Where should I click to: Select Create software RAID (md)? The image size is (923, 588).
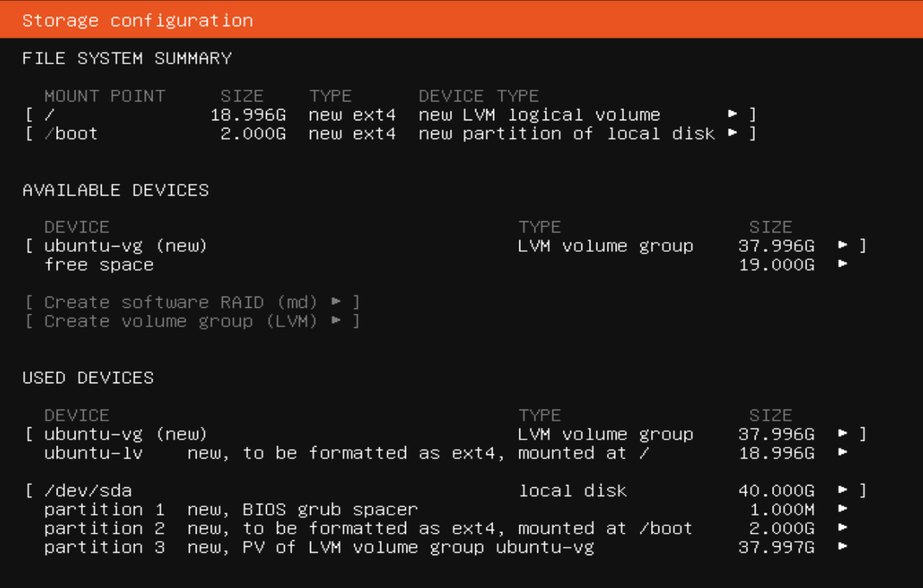point(193,302)
